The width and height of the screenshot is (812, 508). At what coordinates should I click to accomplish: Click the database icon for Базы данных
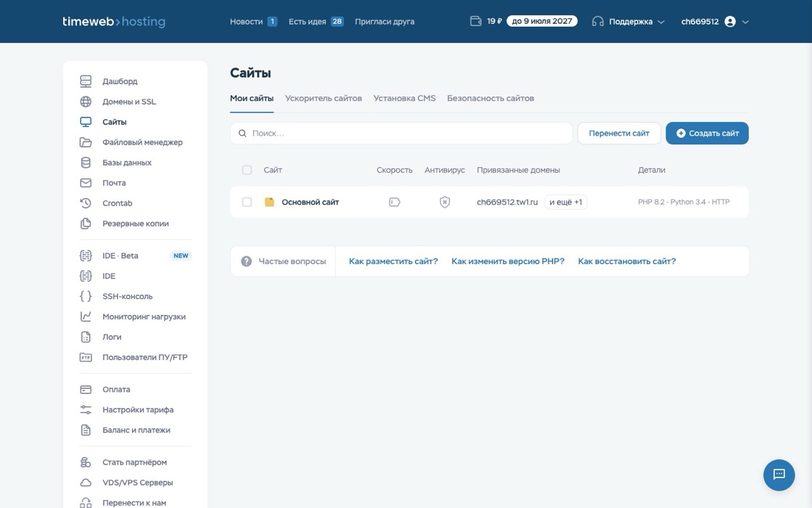[x=86, y=163]
